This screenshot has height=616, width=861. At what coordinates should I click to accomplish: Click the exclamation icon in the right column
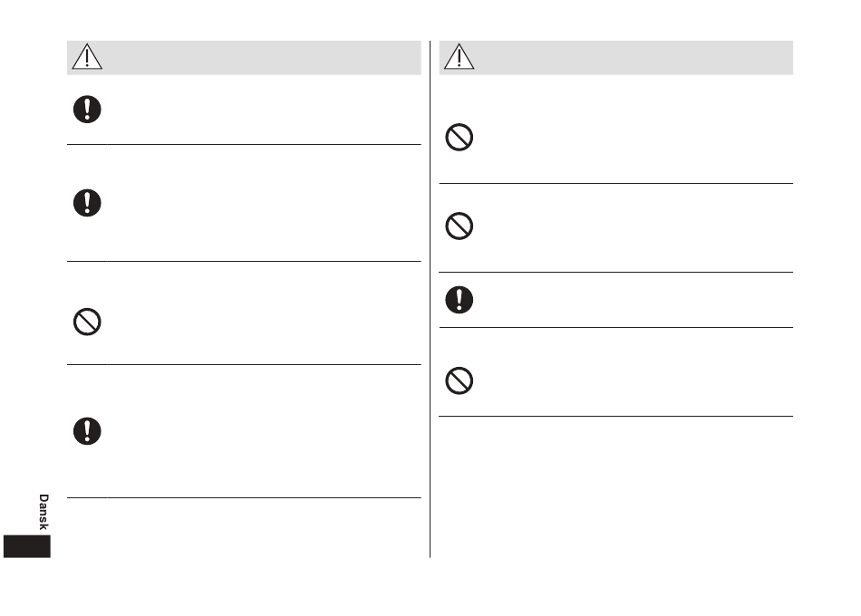(460, 300)
